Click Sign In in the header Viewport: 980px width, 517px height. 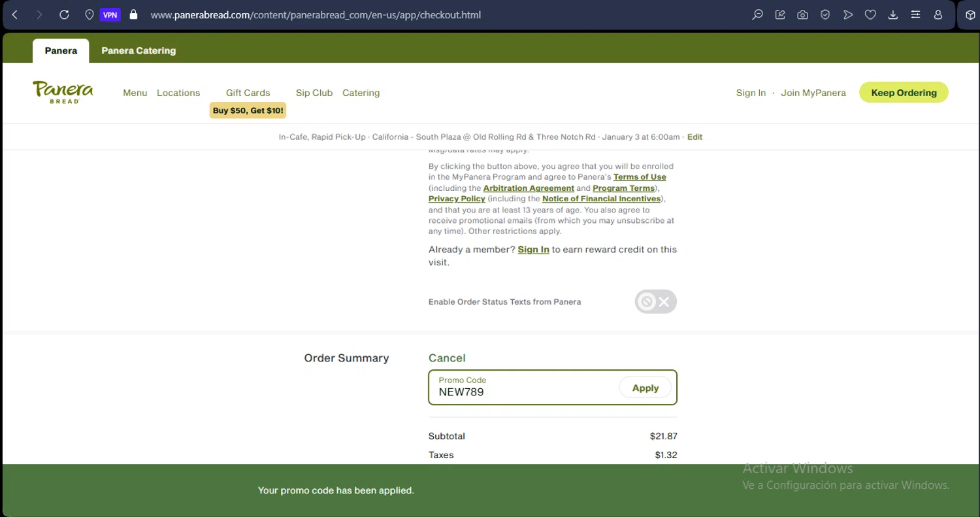click(751, 93)
